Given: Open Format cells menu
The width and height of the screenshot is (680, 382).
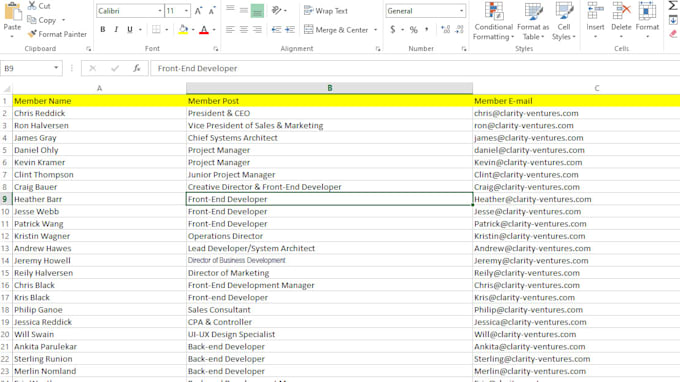Looking at the screenshot, I should [647, 20].
